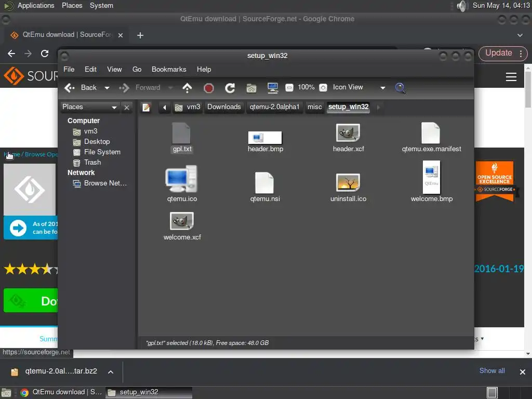Viewport: 532px width, 399px height.
Task: Navigate to Downloads in path bar
Action: tap(224, 107)
